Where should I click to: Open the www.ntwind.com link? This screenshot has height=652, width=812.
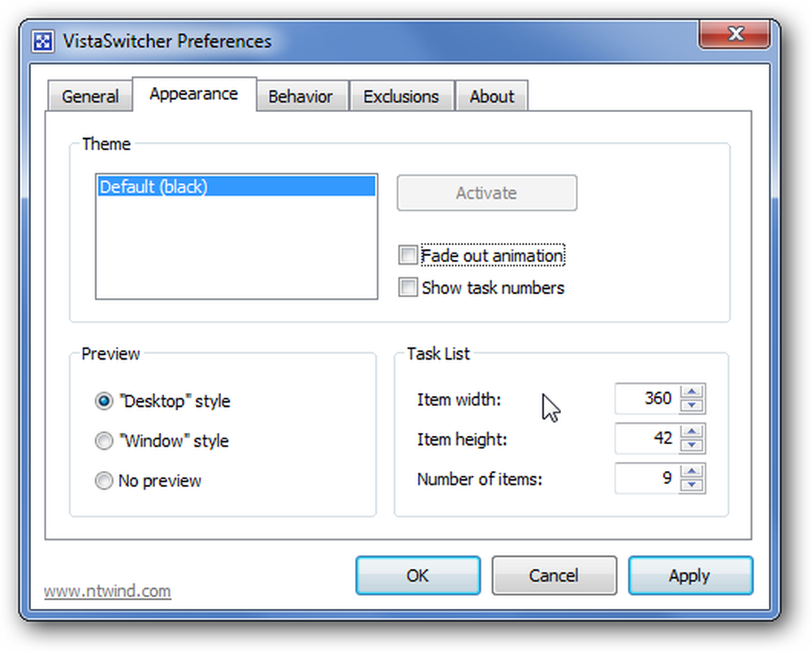107,591
